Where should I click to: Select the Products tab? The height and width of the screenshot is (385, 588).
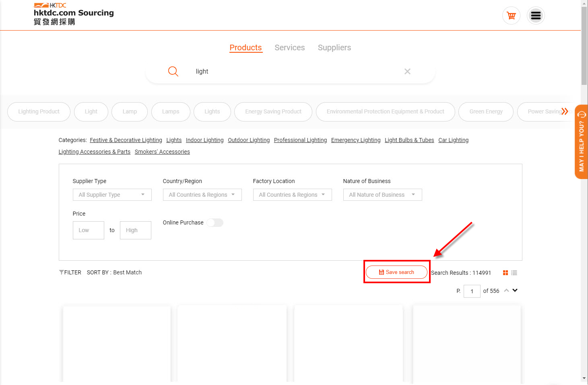246,47
